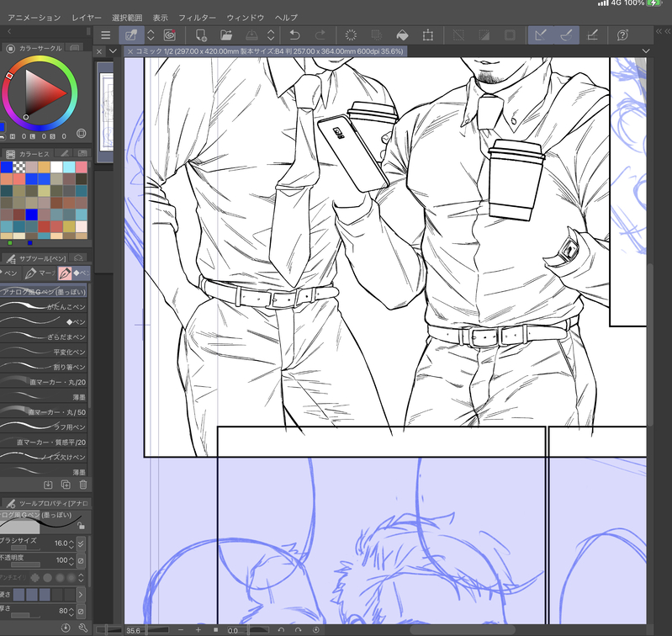672x636 pixels.
Task: Click the page thumbnail in the navigator panel
Action: point(106,111)
